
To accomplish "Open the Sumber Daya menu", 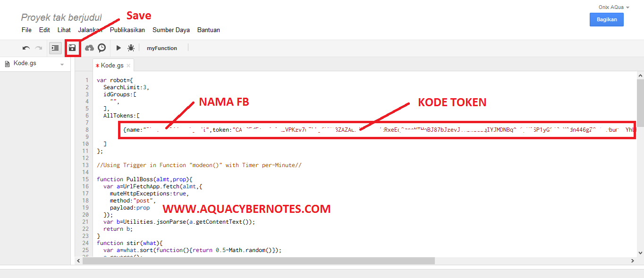I will (171, 30).
